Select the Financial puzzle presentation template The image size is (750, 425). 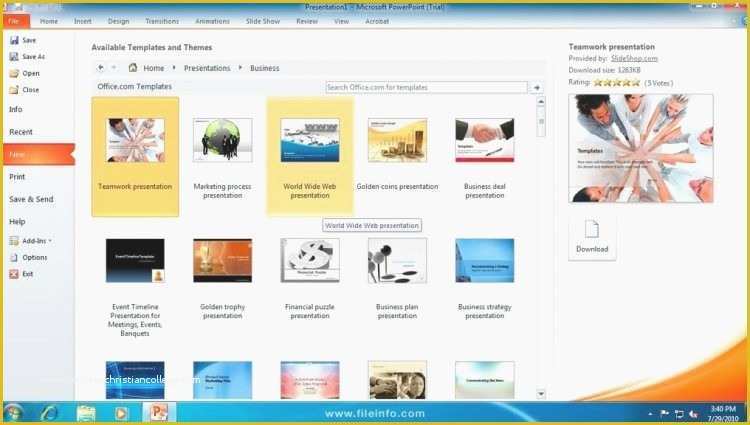click(x=310, y=280)
